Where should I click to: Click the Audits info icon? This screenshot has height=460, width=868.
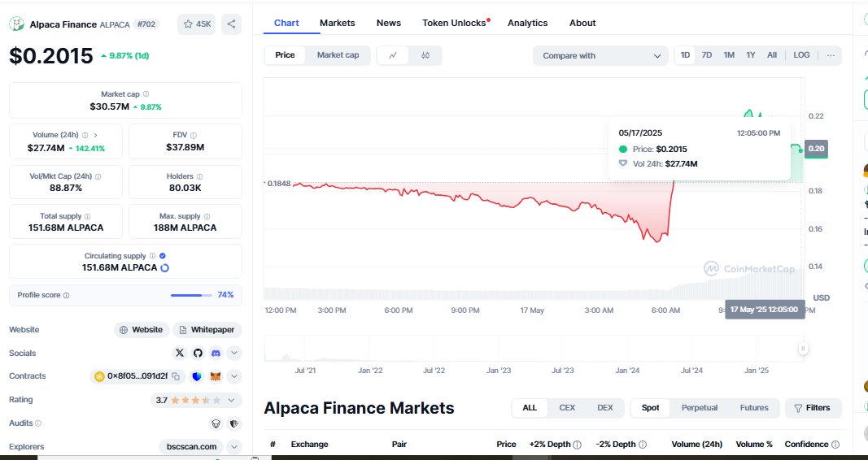(38, 423)
